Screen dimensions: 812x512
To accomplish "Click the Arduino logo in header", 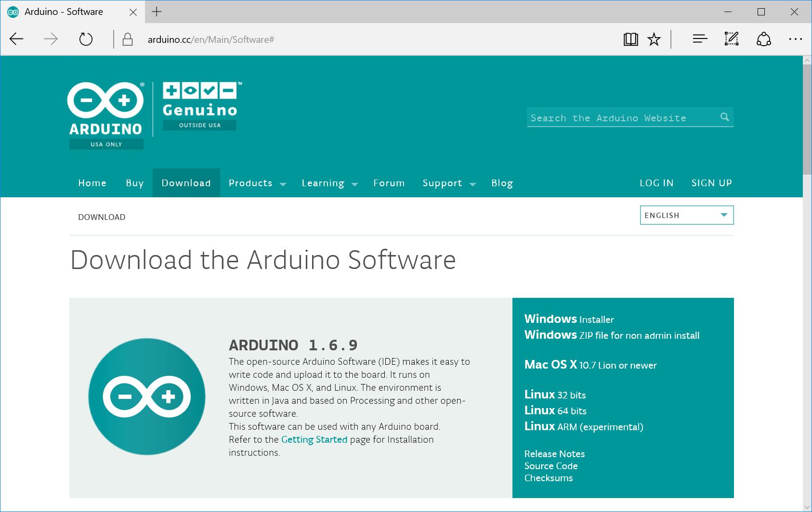I will pos(106,115).
